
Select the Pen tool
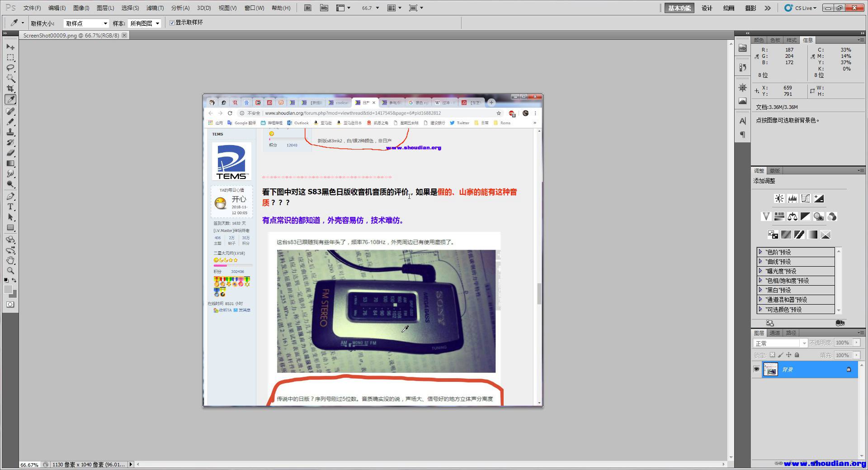point(10,196)
